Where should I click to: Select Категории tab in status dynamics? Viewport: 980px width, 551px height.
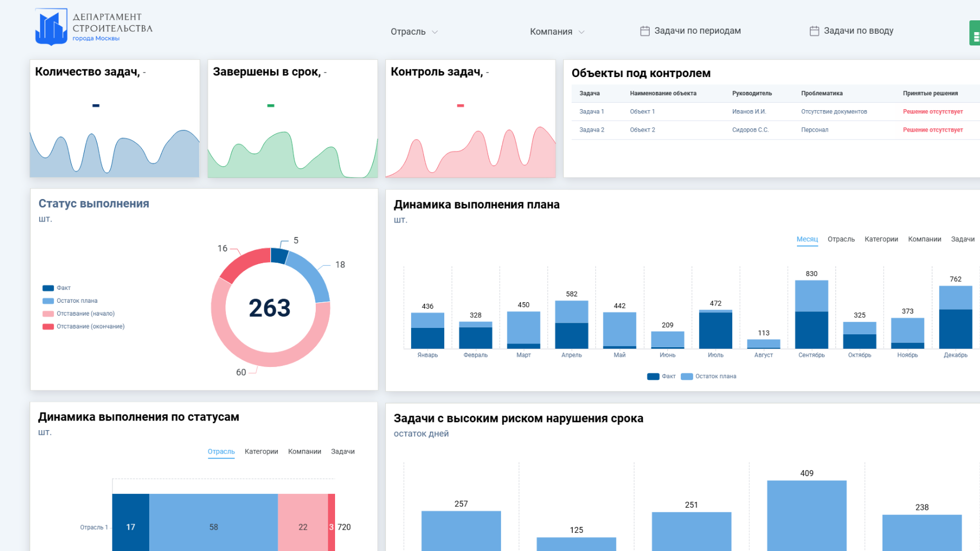coord(261,451)
